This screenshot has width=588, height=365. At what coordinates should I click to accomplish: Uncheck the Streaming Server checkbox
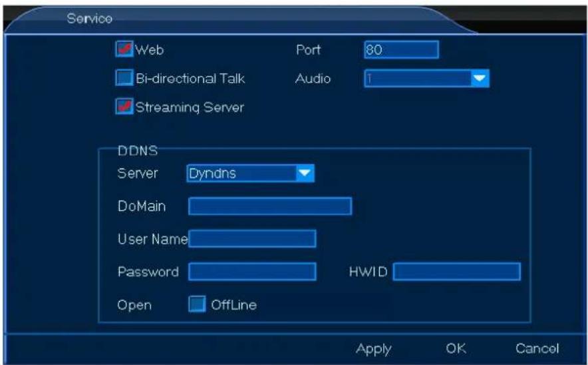coord(124,107)
